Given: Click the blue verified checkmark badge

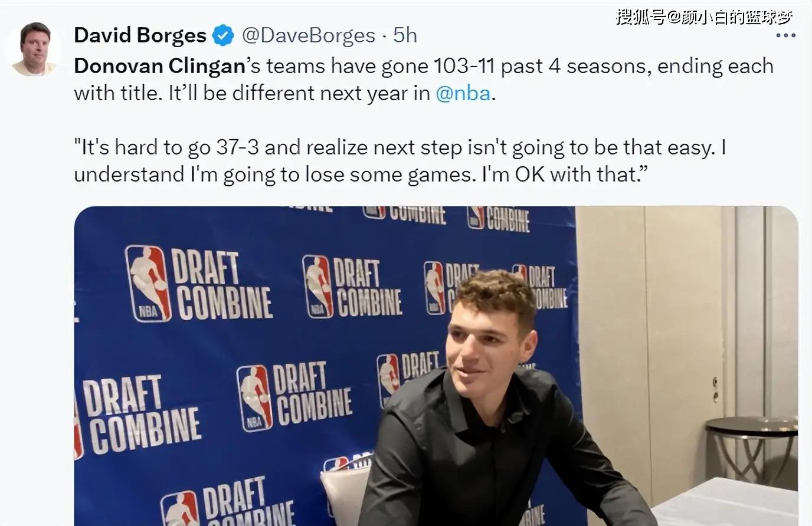Looking at the screenshot, I should pyautogui.click(x=223, y=36).
